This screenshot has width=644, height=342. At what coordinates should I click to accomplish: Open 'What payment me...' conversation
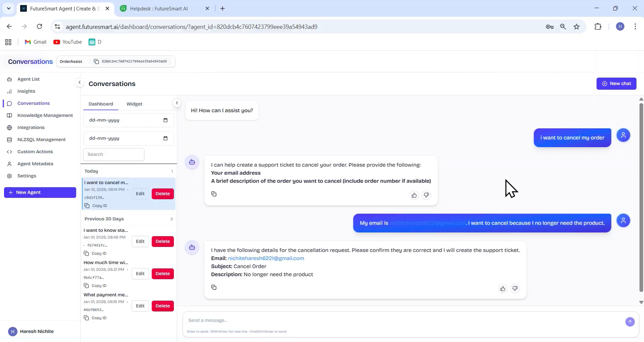pos(106,295)
